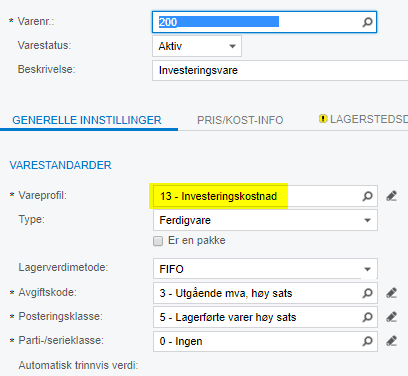
Task: Edit Parti-/serieklasse using the pencil icon
Action: (391, 341)
